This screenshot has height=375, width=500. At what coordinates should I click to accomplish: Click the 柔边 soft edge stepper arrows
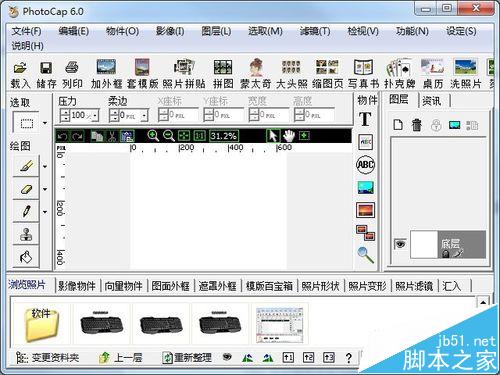(x=115, y=116)
